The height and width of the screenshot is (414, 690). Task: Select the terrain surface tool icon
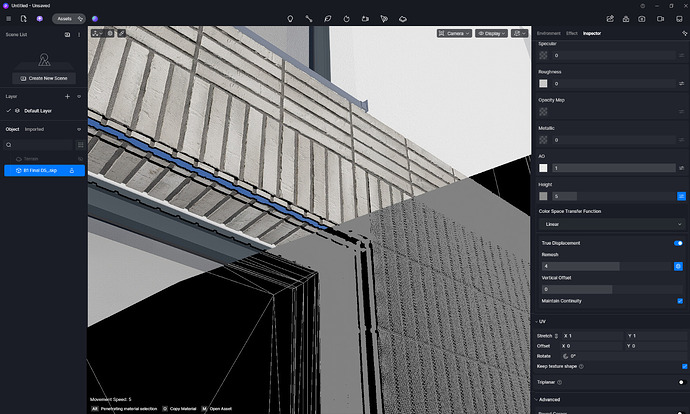coord(403,19)
